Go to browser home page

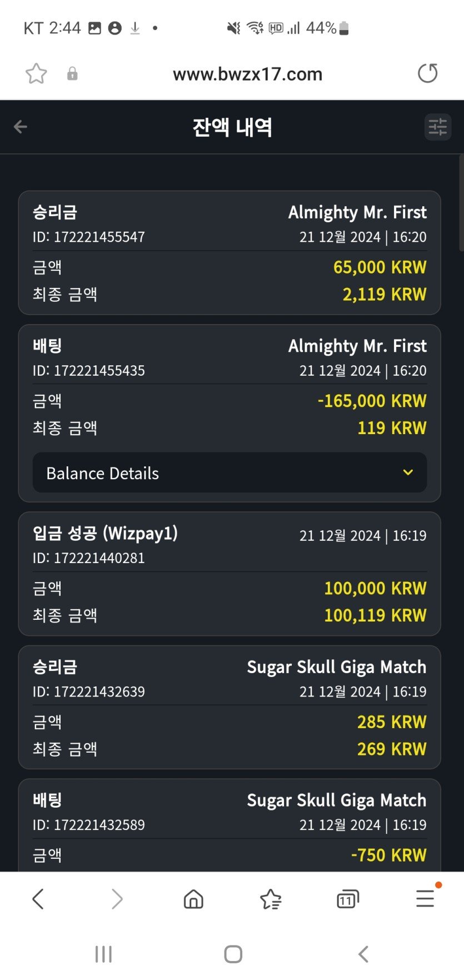(x=193, y=899)
